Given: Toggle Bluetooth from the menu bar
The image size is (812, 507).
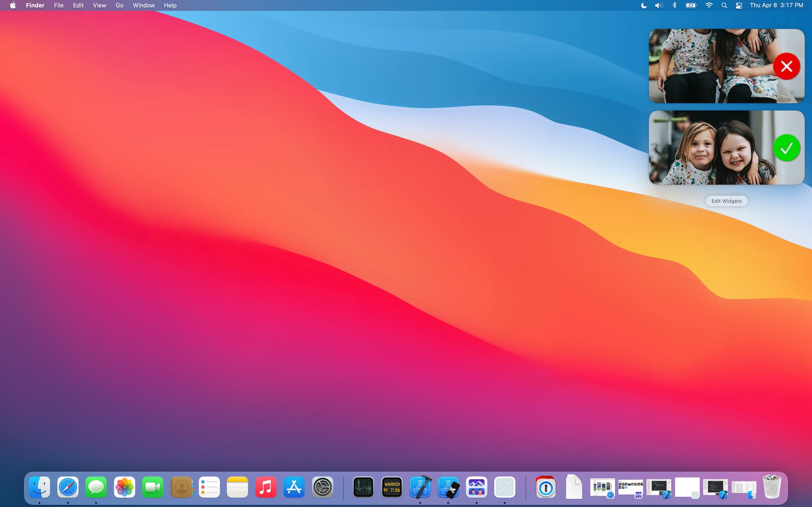Looking at the screenshot, I should click(674, 5).
